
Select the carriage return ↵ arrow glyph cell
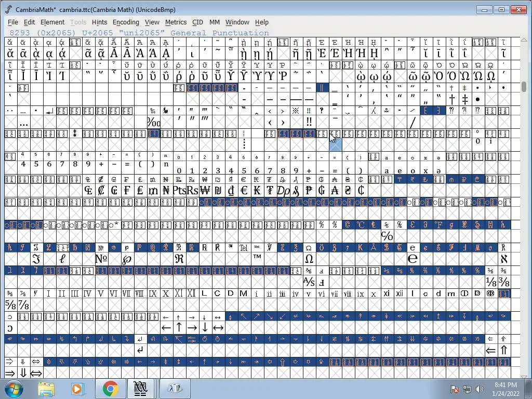pos(140,350)
